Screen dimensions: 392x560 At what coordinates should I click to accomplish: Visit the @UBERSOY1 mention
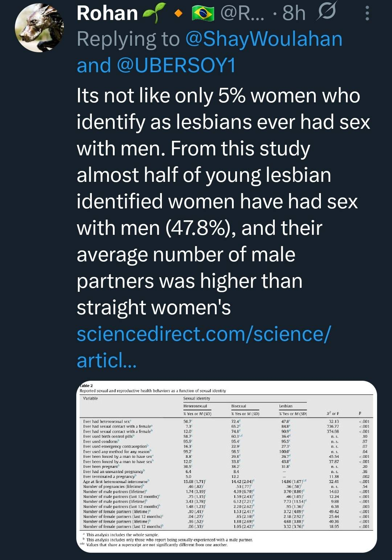176,66
